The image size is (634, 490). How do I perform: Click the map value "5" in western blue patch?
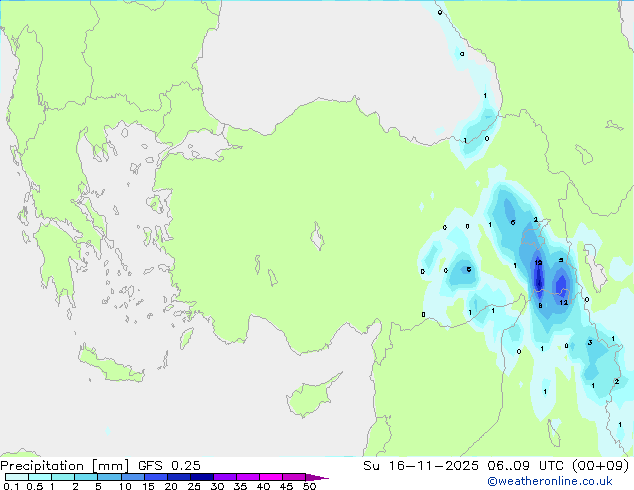point(469,269)
